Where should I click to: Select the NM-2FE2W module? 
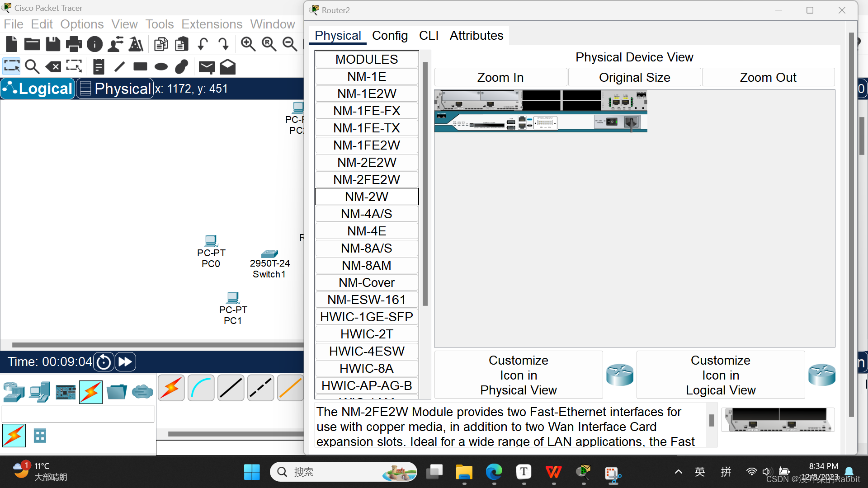click(x=367, y=179)
